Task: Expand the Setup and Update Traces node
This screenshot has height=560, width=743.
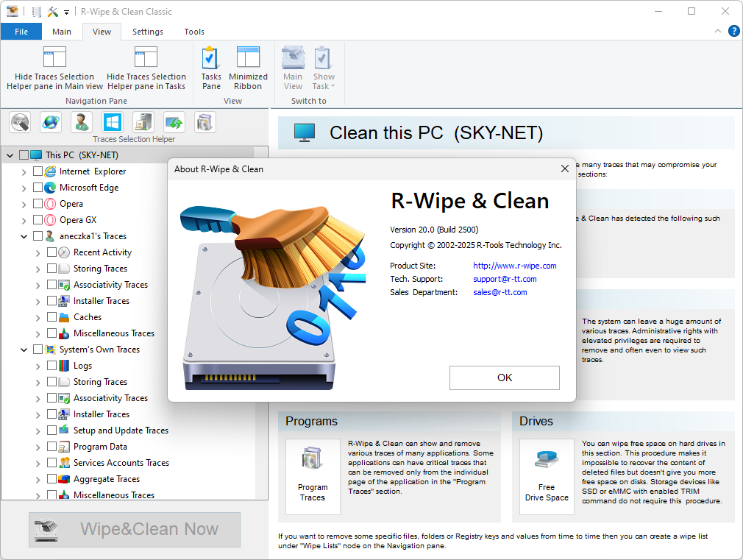Action: [x=38, y=431]
